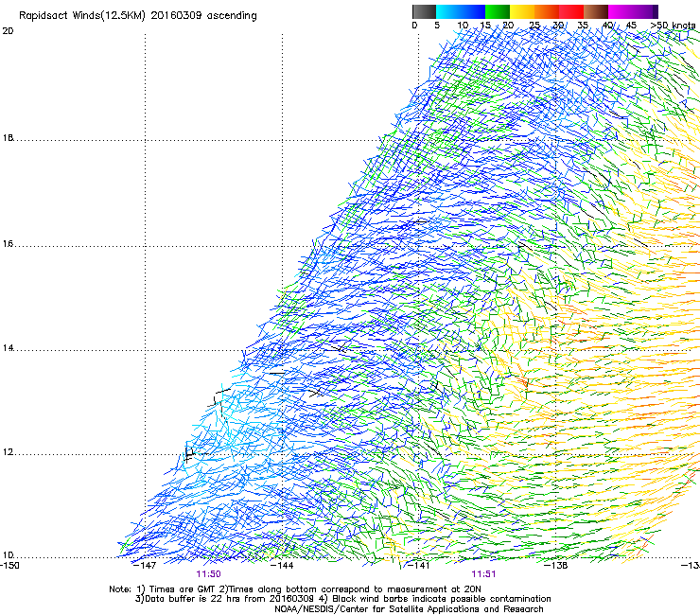Image resolution: width=700 pixels, height=615 pixels.
Task: Click the gray 0–5 knots color segment
Action: coord(424,11)
